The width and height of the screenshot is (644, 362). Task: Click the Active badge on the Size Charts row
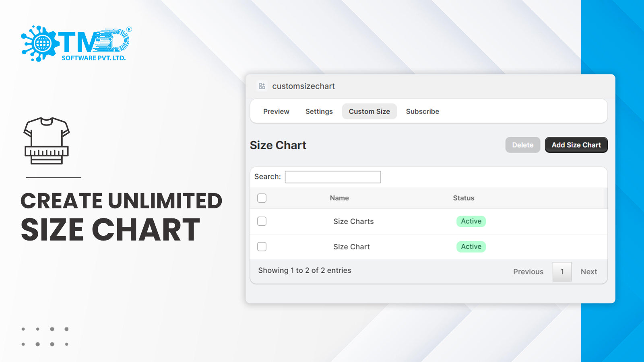tap(471, 221)
